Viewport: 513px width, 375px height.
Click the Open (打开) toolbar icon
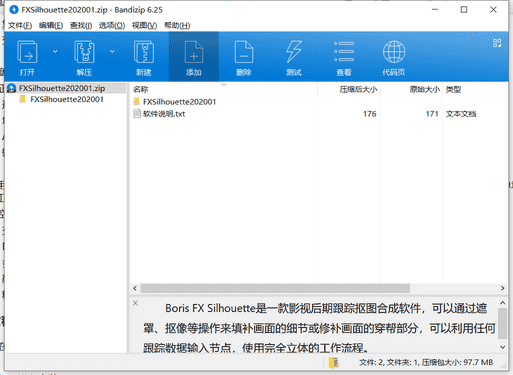tap(27, 52)
